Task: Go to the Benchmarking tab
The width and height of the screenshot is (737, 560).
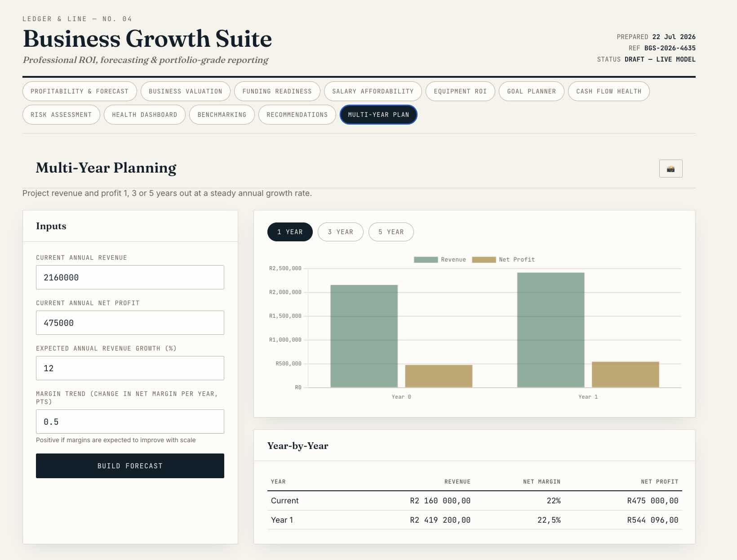Action: pyautogui.click(x=222, y=115)
